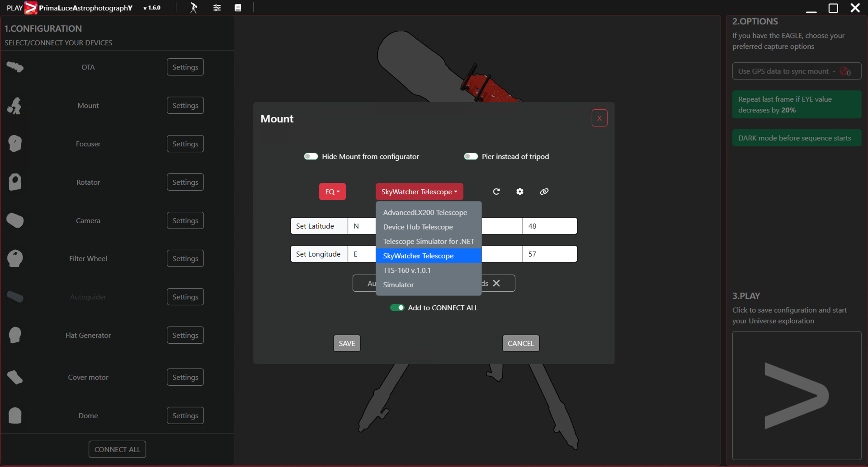Select TTS-160 v.1.0.1 driver
Screen dimensions: 868x467
429,270
